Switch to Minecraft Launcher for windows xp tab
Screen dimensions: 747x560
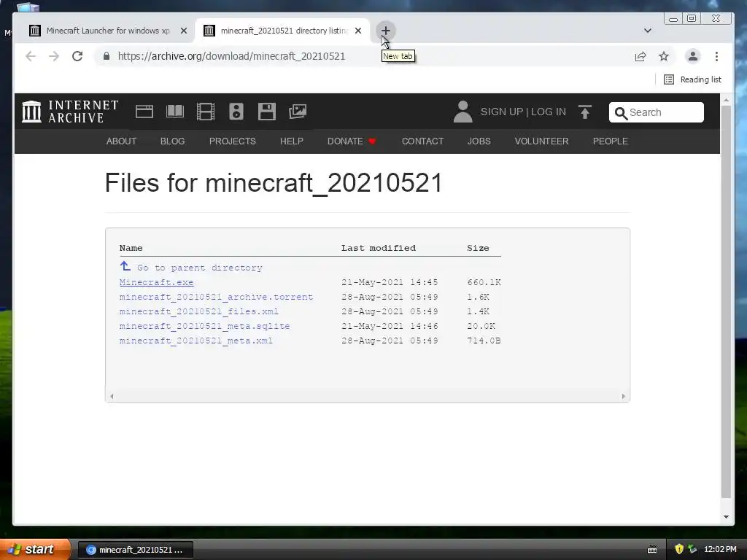coord(108,31)
